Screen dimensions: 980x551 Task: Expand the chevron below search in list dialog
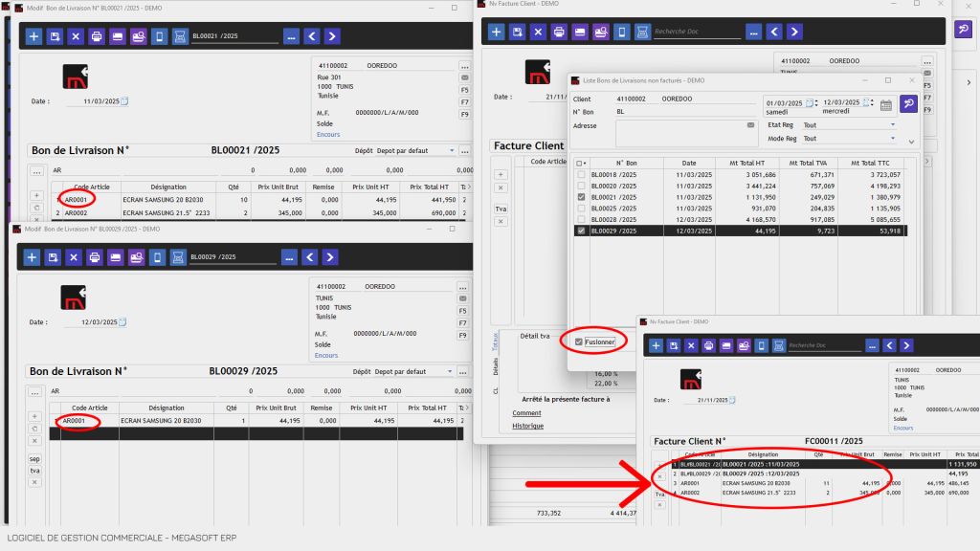[x=911, y=142]
